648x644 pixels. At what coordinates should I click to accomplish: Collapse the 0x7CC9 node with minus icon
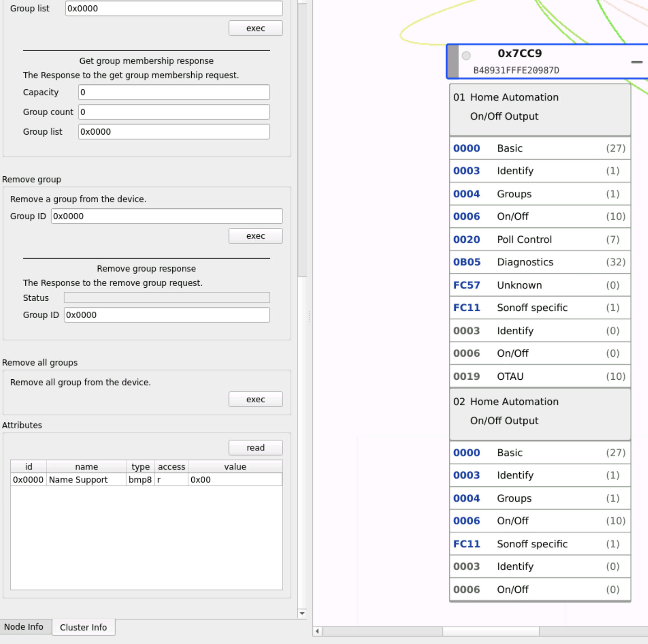tap(636, 62)
